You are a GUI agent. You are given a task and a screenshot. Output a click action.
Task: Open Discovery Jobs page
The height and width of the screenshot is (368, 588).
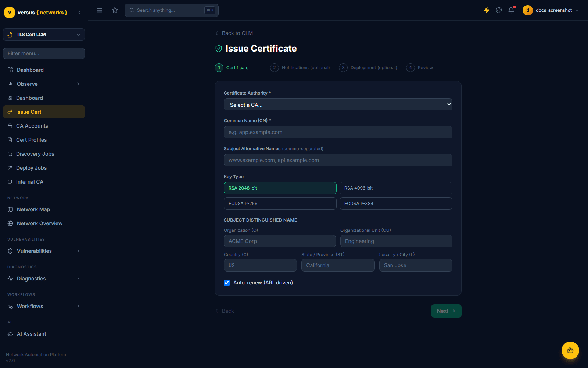pyautogui.click(x=44, y=154)
